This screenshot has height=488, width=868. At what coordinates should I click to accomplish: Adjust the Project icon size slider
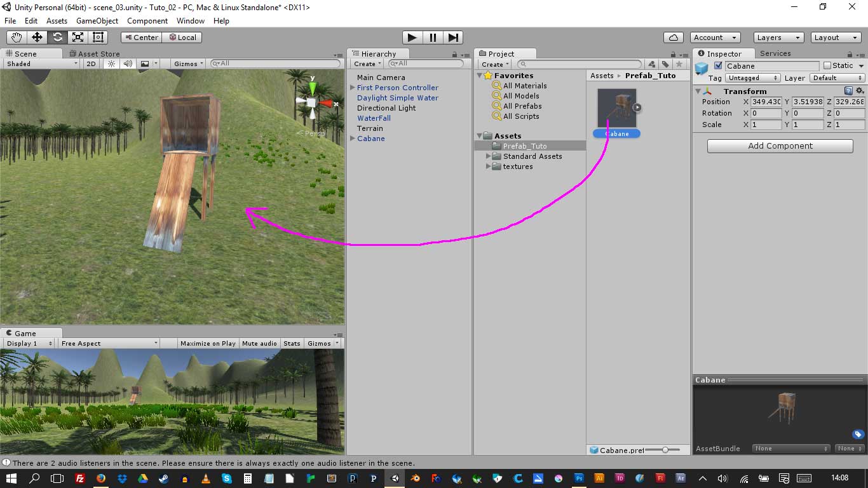665,450
